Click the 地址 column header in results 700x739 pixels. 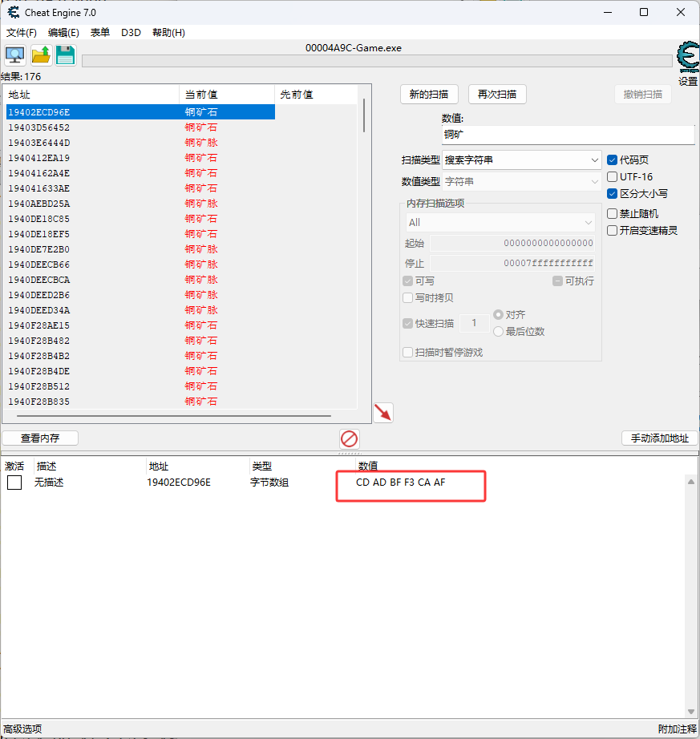(x=91, y=95)
